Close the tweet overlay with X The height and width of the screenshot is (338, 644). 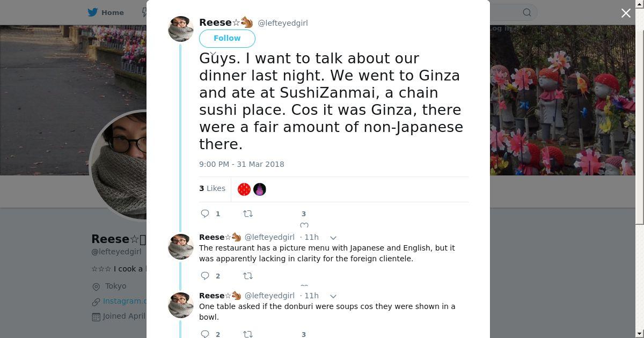click(626, 13)
